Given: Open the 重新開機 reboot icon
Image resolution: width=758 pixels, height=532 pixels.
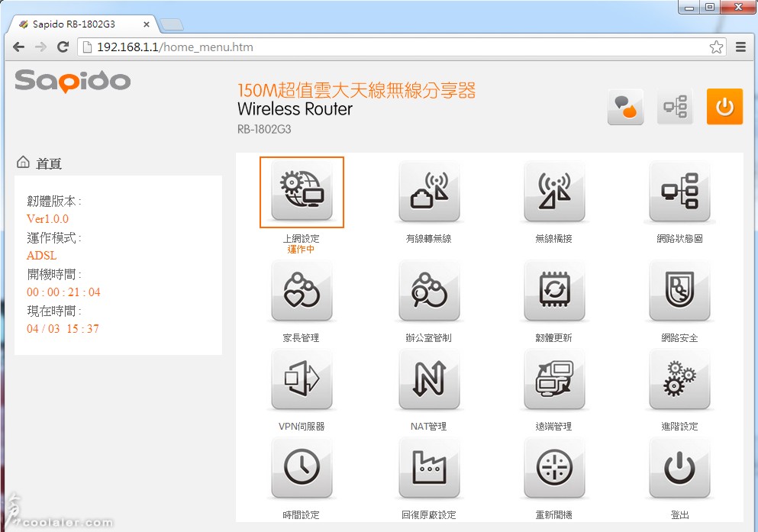Looking at the screenshot, I should point(554,468).
